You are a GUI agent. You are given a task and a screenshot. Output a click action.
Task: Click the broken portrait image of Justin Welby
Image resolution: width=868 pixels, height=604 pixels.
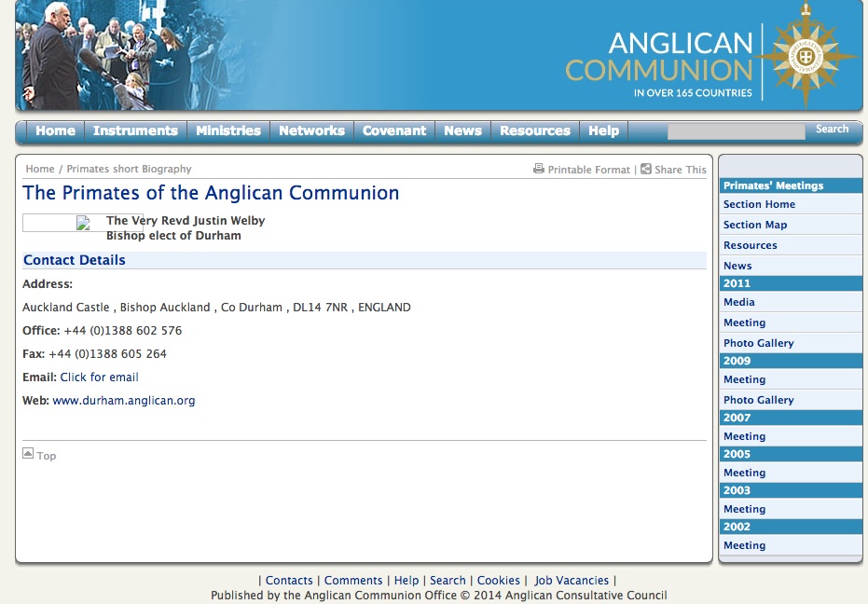[83, 223]
